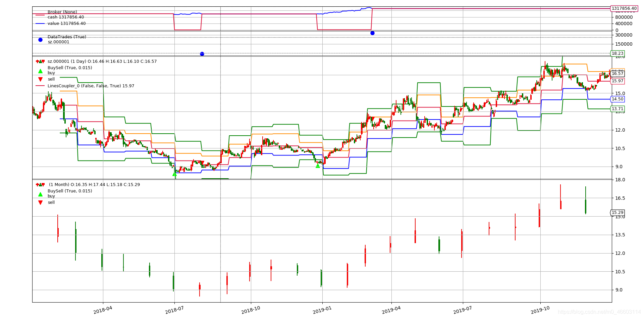
Task: Click the red cash line sample in Broker legend
Action: click(40, 15)
